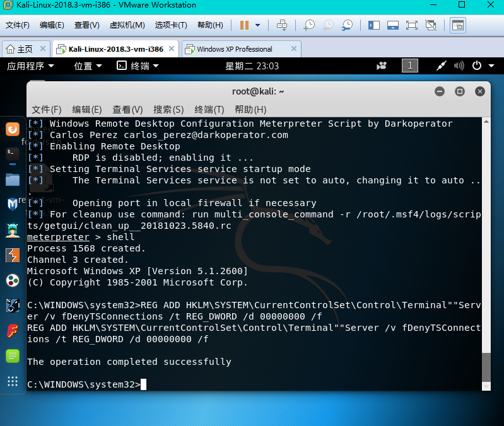Select workspace indicator 1

pos(410,66)
